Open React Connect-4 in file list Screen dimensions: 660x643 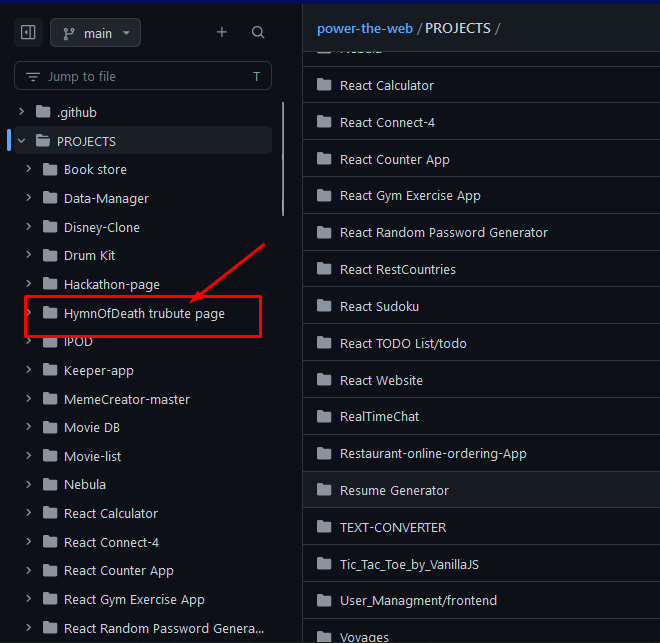[x=387, y=122]
